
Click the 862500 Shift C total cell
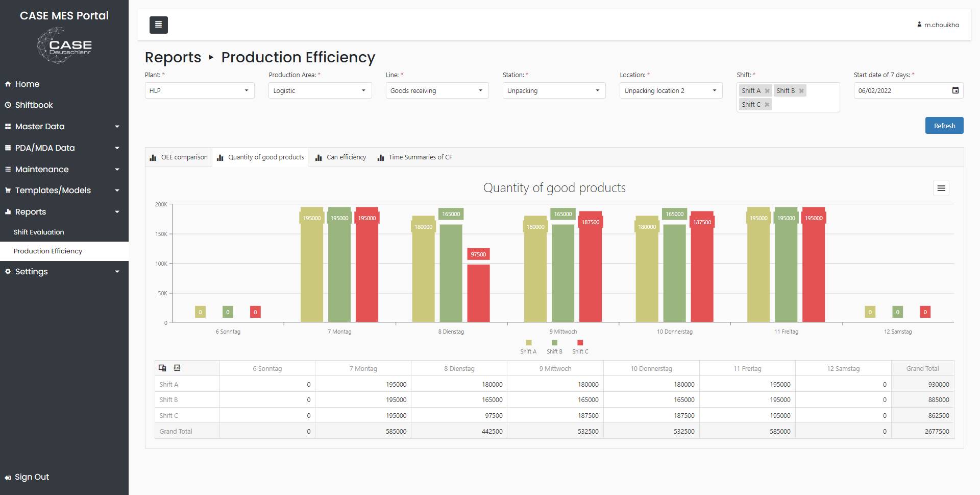[x=922, y=415]
